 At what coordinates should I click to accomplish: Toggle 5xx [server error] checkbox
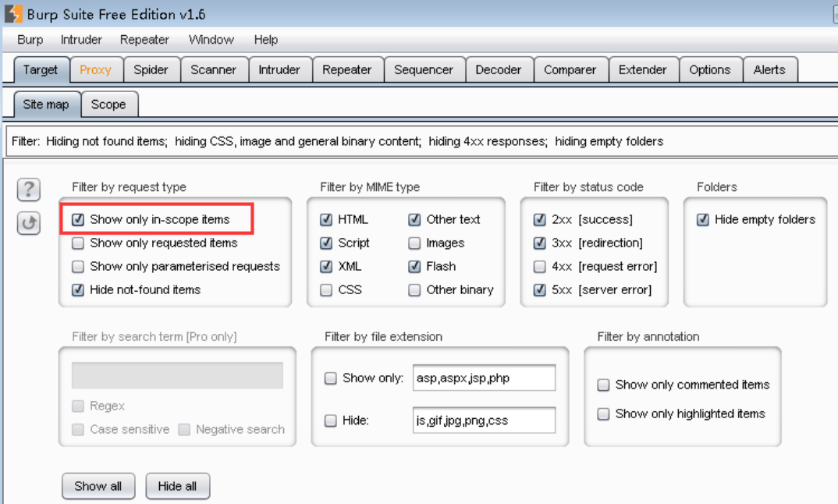[x=540, y=290]
